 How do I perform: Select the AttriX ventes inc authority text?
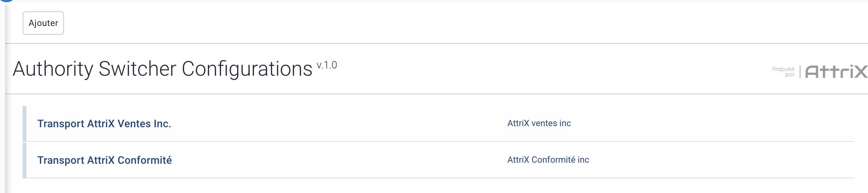pyautogui.click(x=539, y=123)
